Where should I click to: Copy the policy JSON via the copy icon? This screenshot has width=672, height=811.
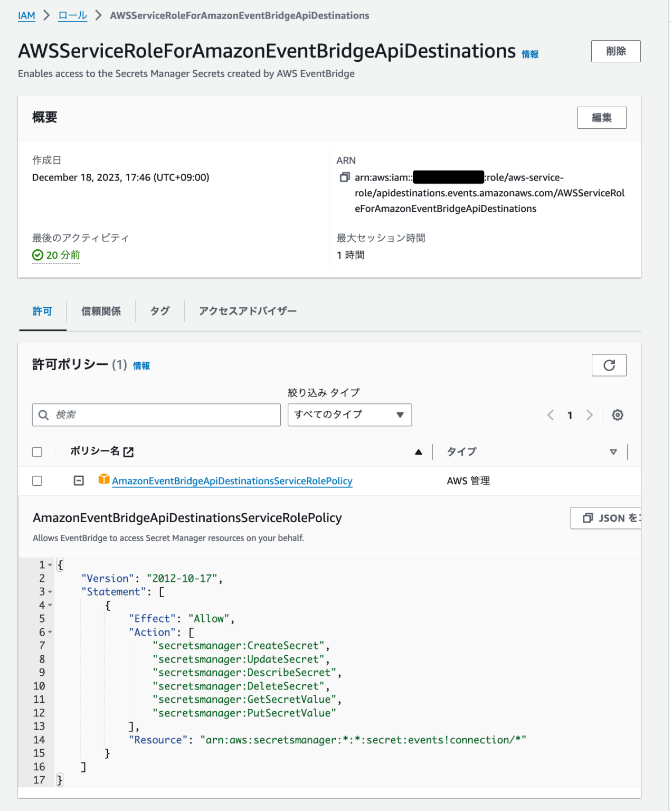589,518
